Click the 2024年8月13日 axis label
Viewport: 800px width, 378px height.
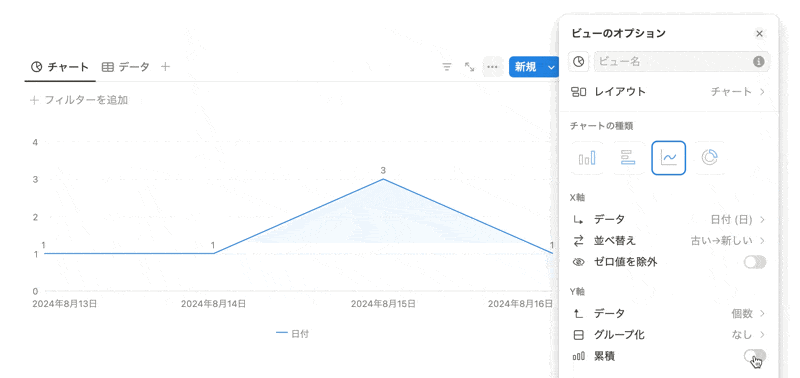pos(64,304)
